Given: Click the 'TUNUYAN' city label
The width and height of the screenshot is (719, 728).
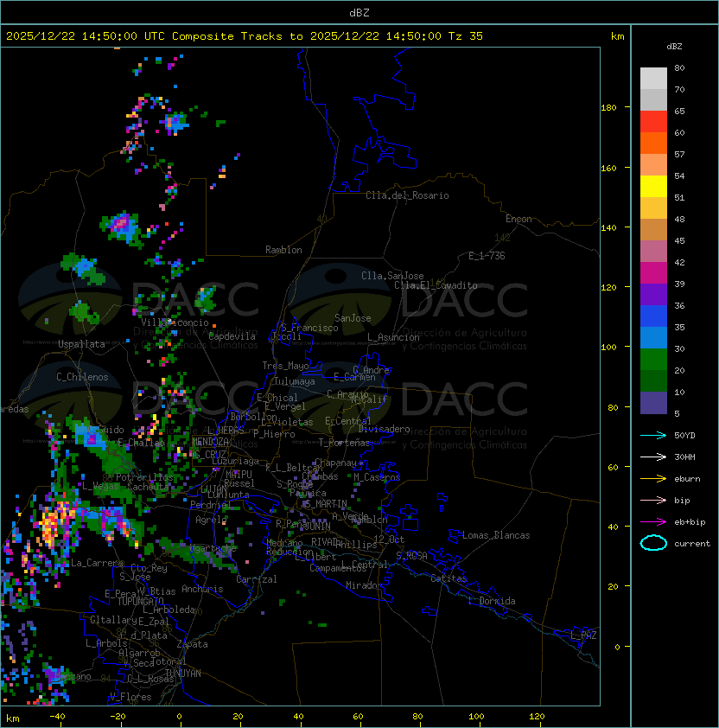Looking at the screenshot, I should click(183, 674).
